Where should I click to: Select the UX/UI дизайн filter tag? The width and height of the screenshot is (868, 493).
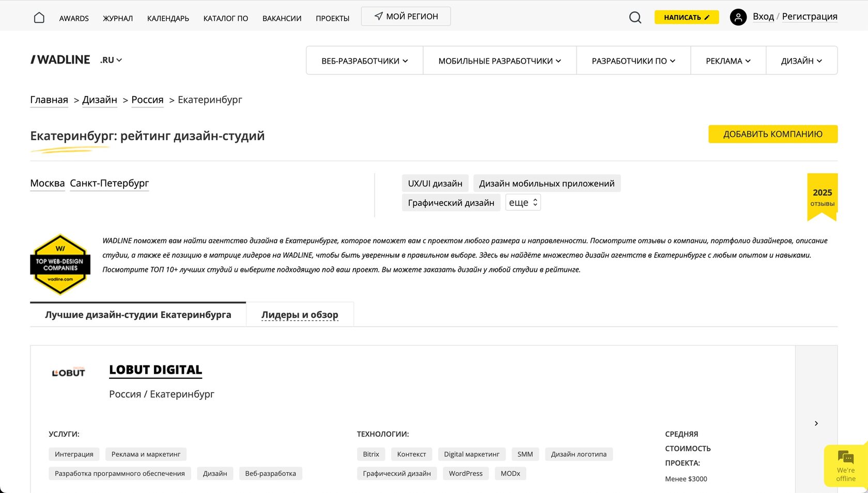435,183
